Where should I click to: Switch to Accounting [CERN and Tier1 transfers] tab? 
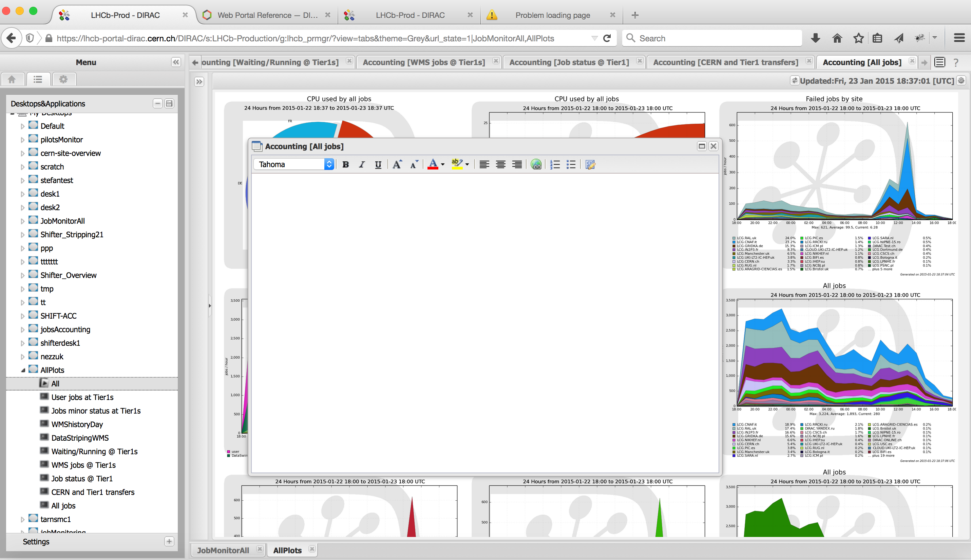(725, 62)
